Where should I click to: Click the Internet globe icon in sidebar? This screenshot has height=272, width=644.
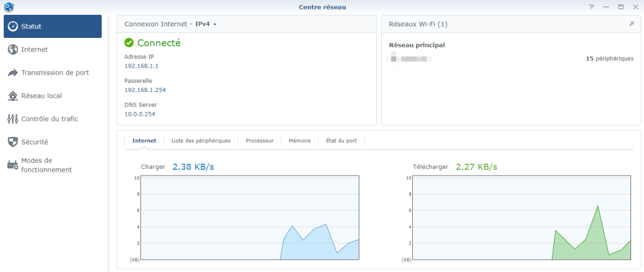(13, 50)
